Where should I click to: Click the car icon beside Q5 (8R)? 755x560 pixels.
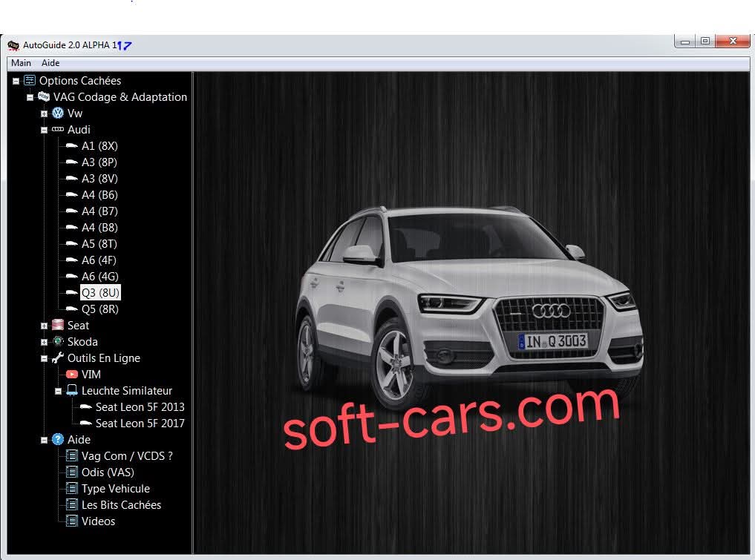coord(72,309)
